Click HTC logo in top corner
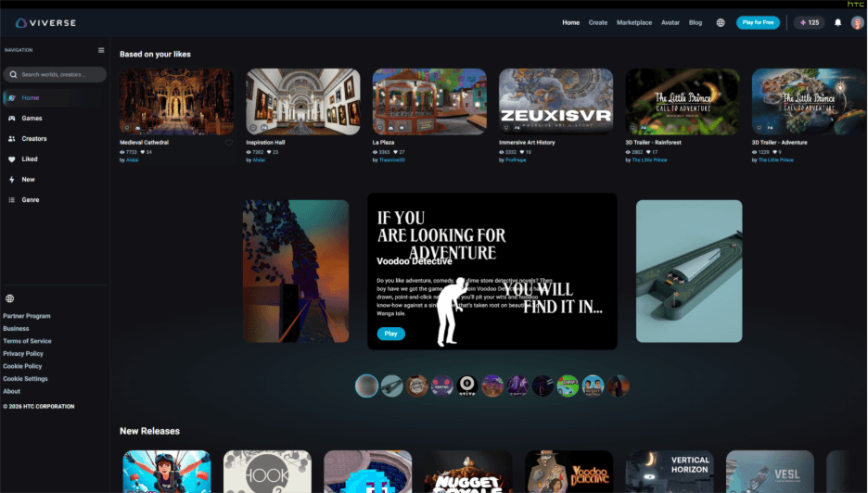The height and width of the screenshot is (493, 868). 855,4
